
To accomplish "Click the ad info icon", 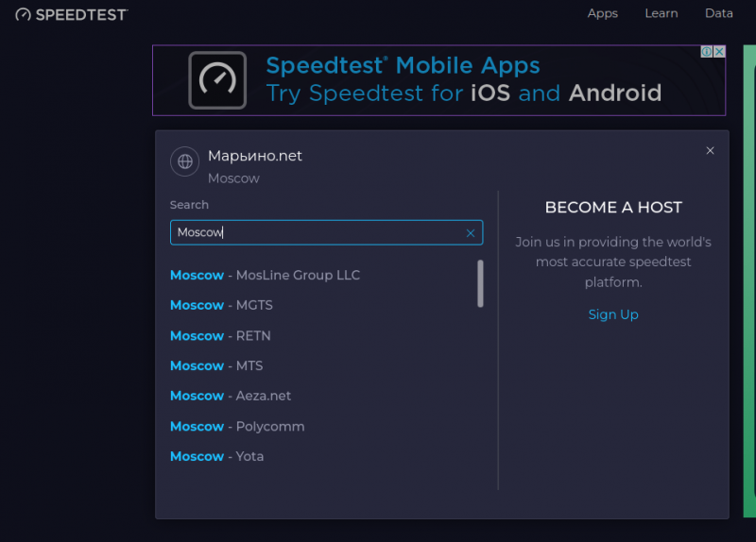I will (x=706, y=52).
